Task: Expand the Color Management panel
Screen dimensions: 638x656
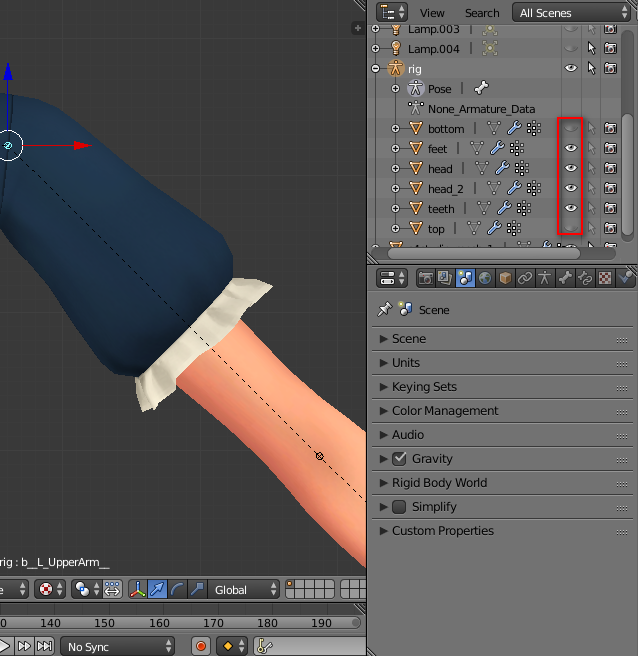Action: tap(502, 411)
